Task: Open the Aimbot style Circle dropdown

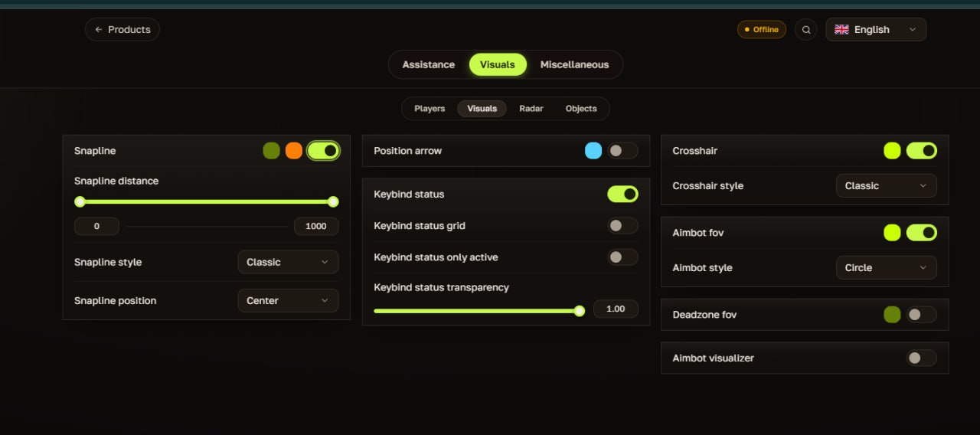Action: click(x=886, y=268)
